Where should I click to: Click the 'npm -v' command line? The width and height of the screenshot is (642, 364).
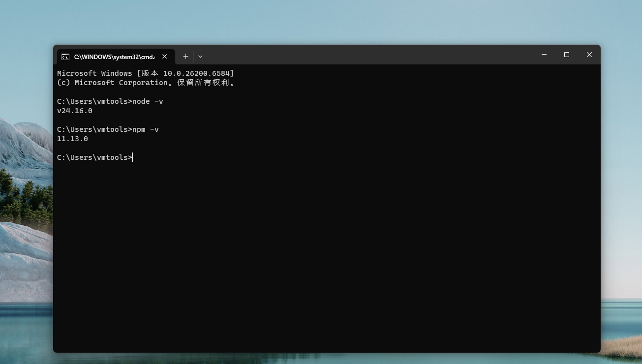tap(108, 129)
